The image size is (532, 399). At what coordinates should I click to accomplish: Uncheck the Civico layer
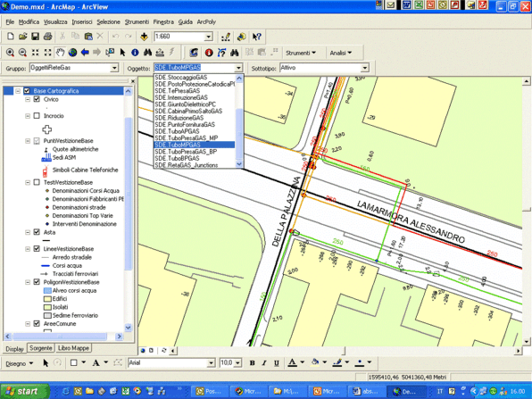[x=37, y=99]
